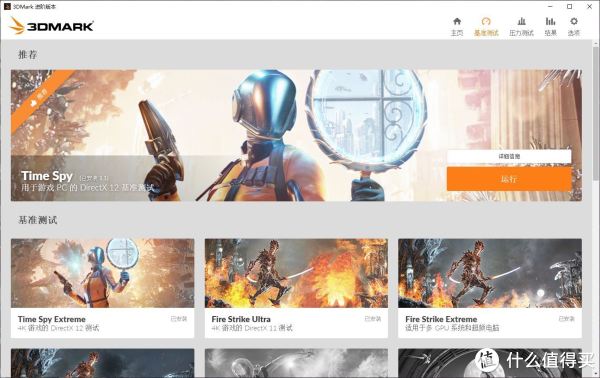This screenshot has height=378, width=600.
Task: Minimize the 3DMark window
Action: click(x=550, y=7)
